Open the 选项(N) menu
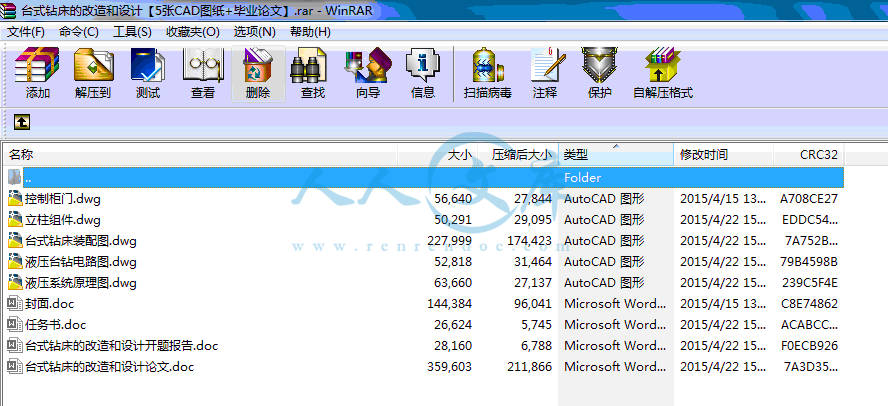 click(255, 32)
